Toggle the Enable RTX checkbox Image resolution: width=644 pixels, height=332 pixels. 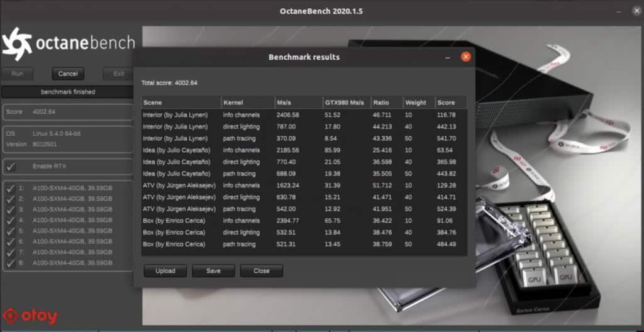pos(11,167)
